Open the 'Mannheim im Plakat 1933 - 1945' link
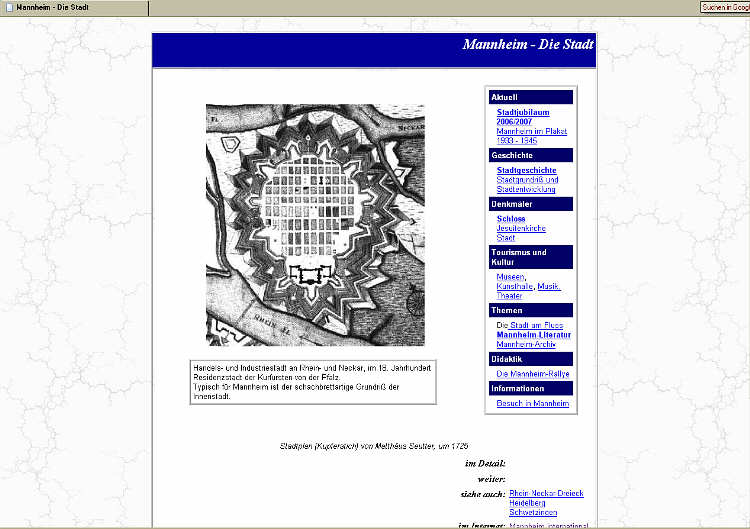Image resolution: width=750 pixels, height=529 pixels. (x=531, y=136)
